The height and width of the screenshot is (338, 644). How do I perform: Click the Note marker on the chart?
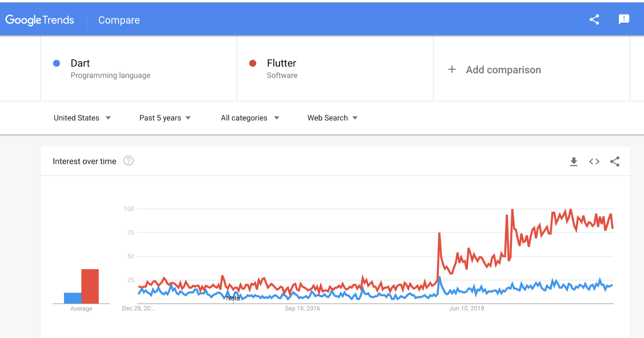(233, 298)
